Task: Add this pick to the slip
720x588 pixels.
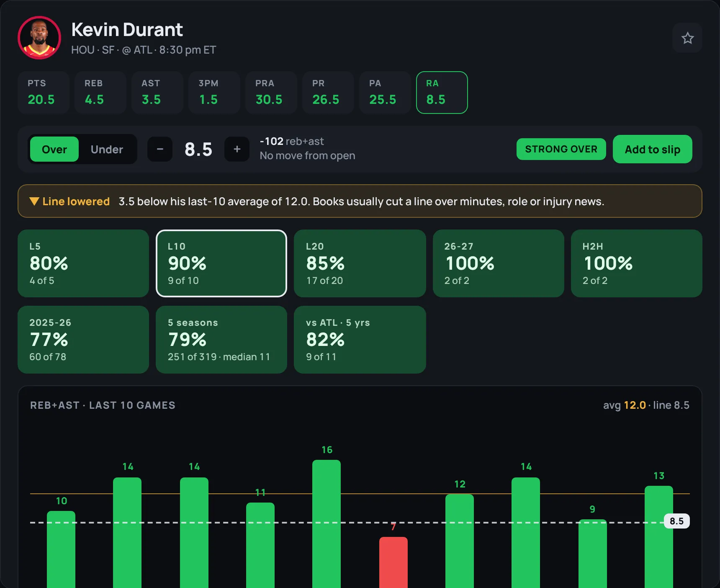Action: point(652,149)
